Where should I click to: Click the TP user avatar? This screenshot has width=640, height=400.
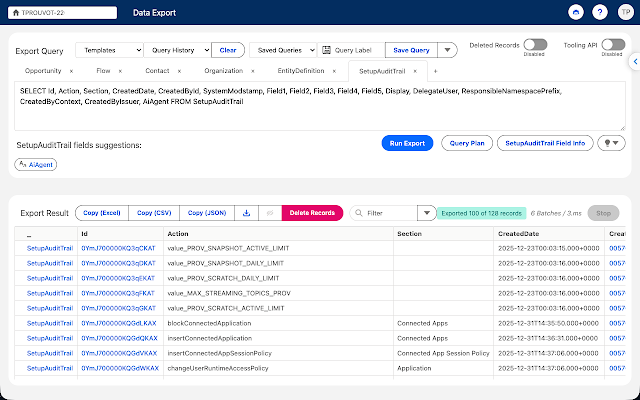point(625,12)
